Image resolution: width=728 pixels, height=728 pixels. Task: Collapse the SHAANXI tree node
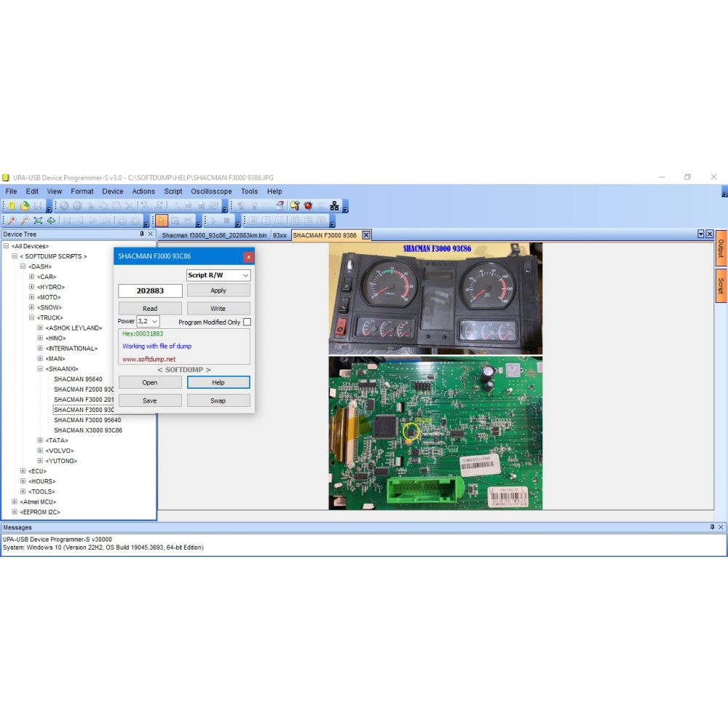pos(40,368)
